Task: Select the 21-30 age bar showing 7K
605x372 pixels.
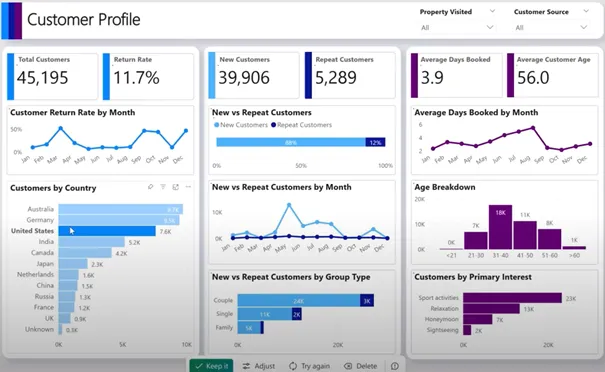Action: [x=476, y=240]
